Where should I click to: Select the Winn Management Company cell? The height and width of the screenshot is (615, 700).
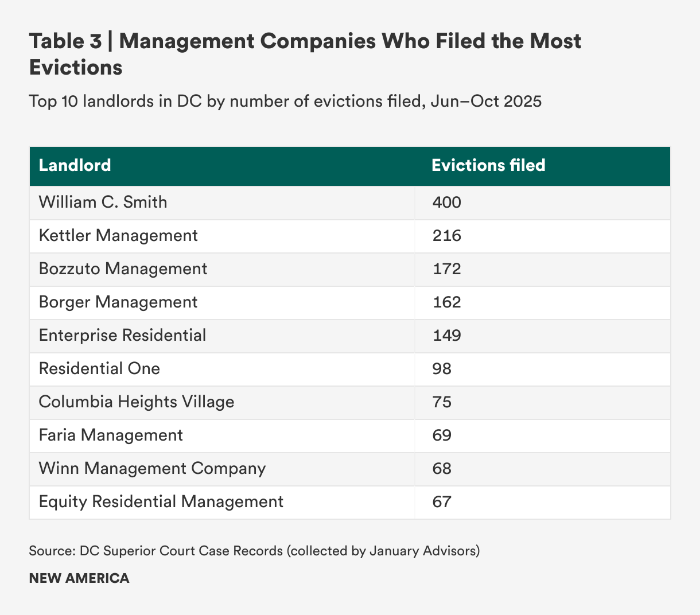click(152, 469)
